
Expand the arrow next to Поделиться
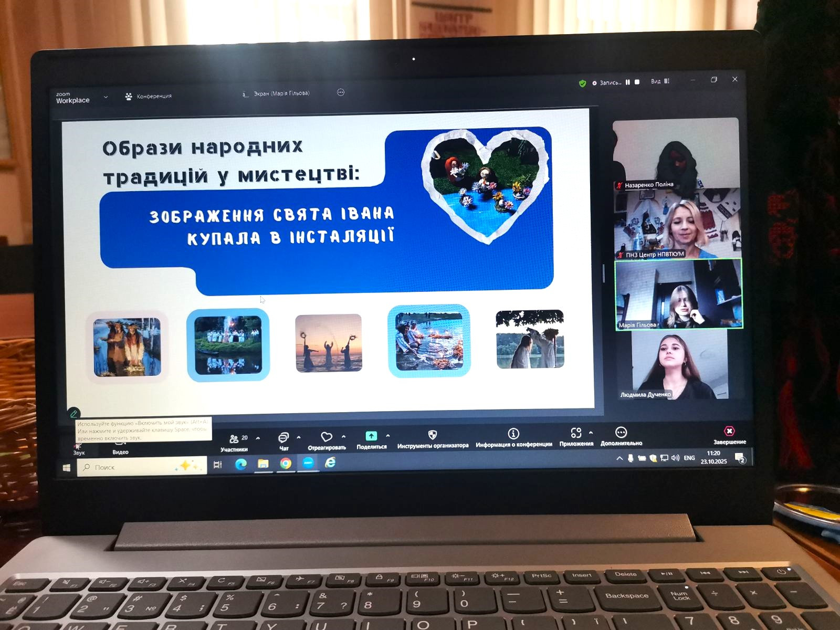coord(388,436)
